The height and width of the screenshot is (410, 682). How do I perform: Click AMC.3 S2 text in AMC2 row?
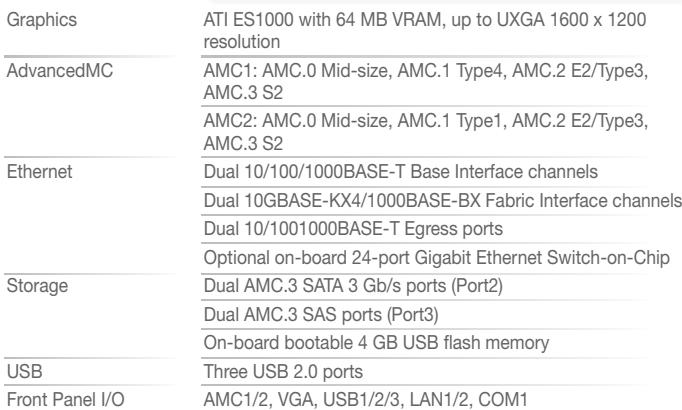click(x=243, y=143)
